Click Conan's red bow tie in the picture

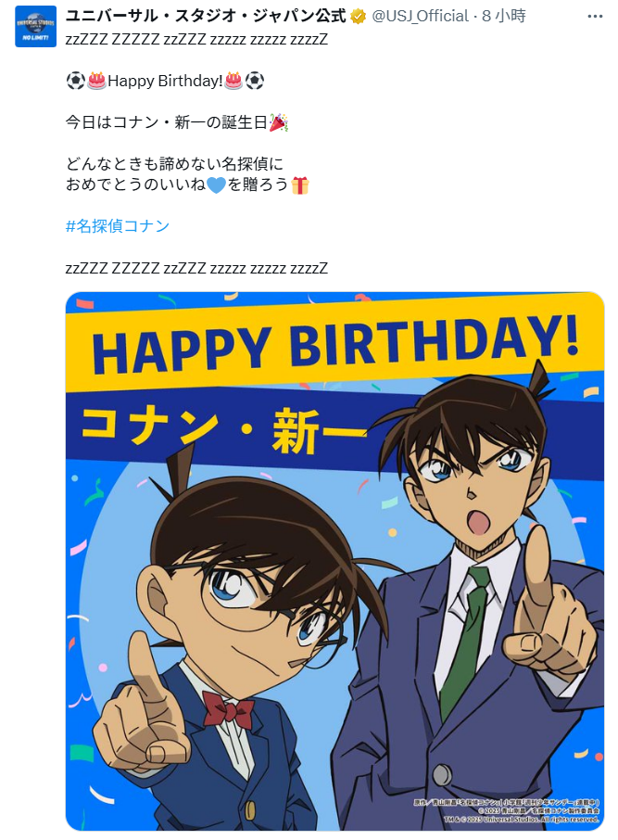point(228,708)
